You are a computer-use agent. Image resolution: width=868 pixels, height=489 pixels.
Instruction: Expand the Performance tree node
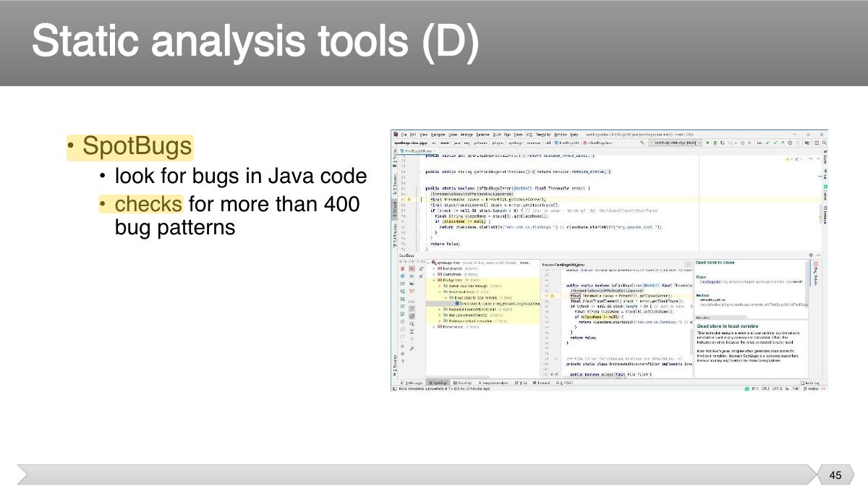coord(434,327)
